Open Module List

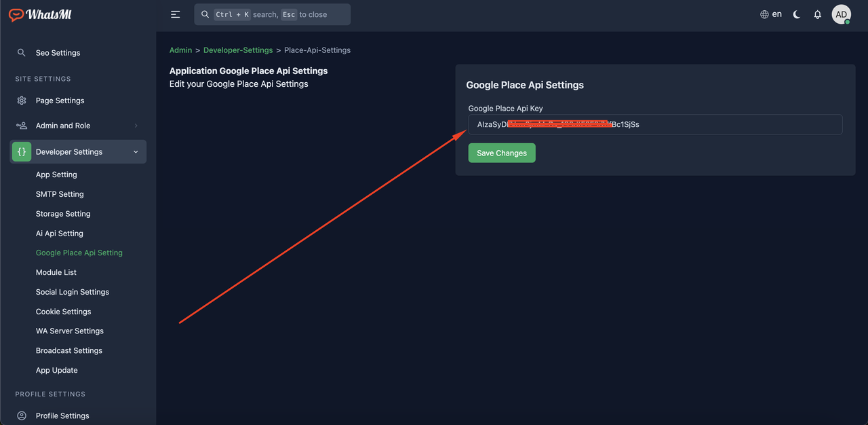(56, 272)
